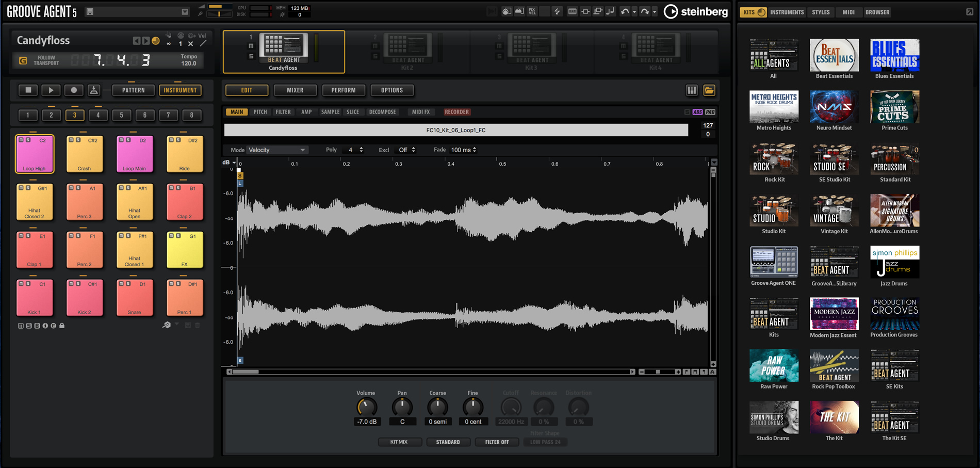
Task: Open the Mode Velocity dropdown
Action: click(x=277, y=150)
